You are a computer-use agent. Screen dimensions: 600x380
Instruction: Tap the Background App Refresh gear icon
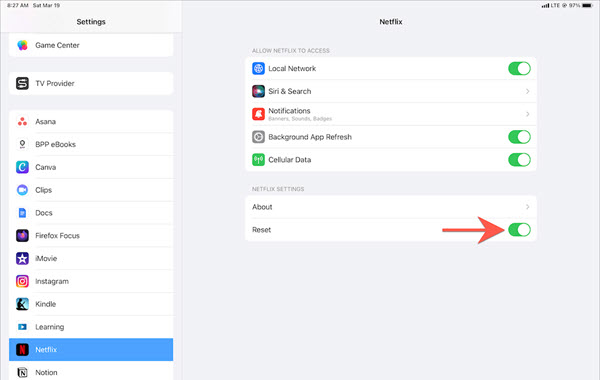click(x=258, y=137)
